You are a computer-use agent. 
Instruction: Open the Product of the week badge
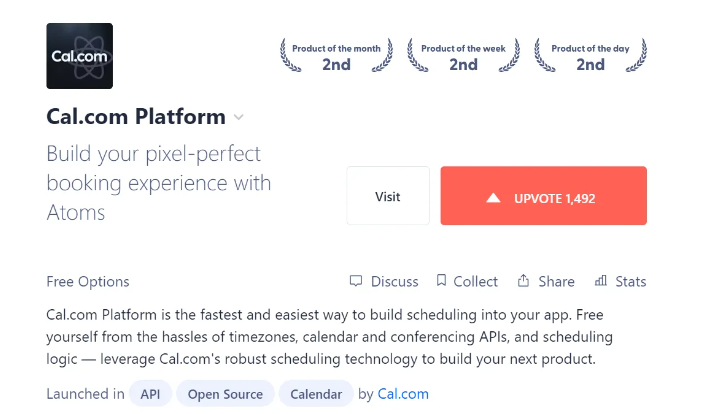pyautogui.click(x=463, y=56)
